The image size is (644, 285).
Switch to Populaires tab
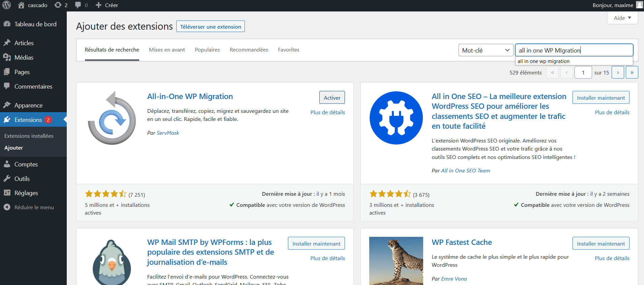click(x=207, y=50)
